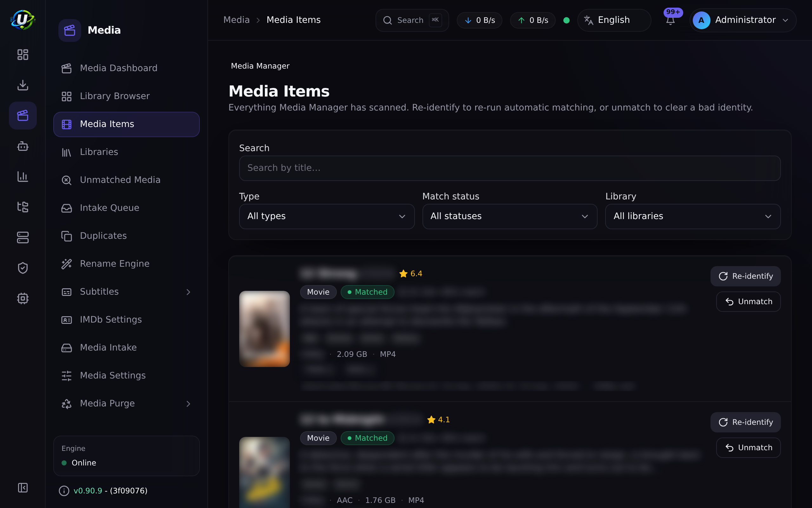The width and height of the screenshot is (812, 508).
Task: Expand the Media Purge submenu chevron
Action: tap(188, 404)
